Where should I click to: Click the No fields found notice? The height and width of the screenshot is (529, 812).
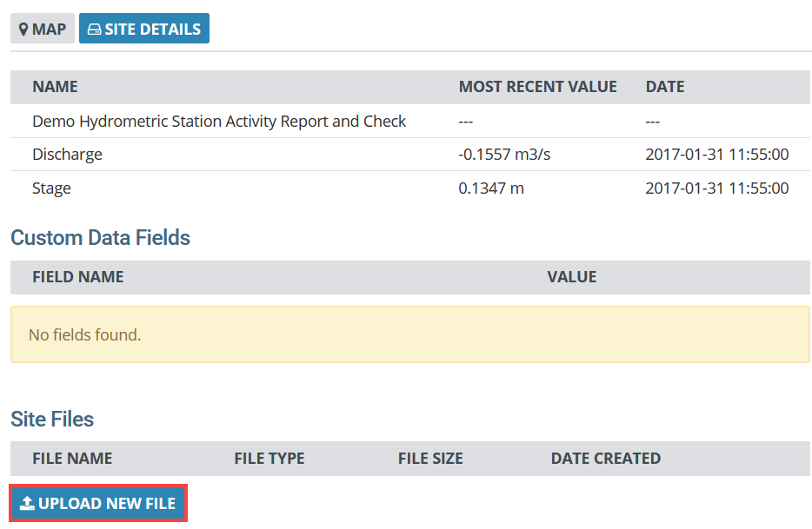point(410,334)
